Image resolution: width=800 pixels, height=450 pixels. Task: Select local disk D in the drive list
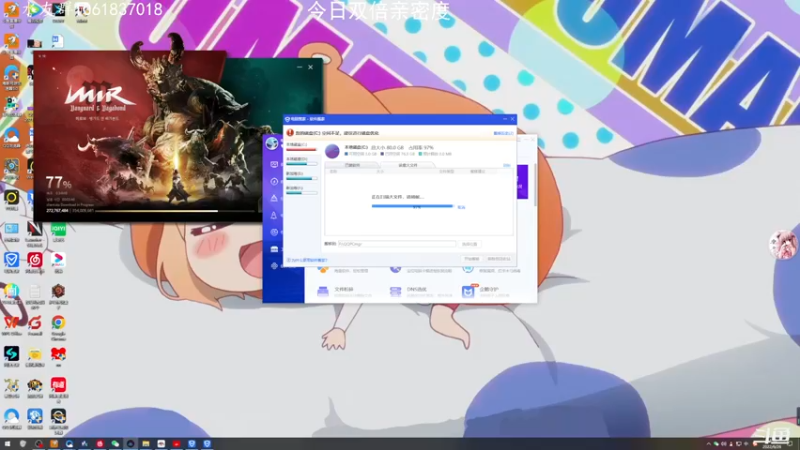301,161
